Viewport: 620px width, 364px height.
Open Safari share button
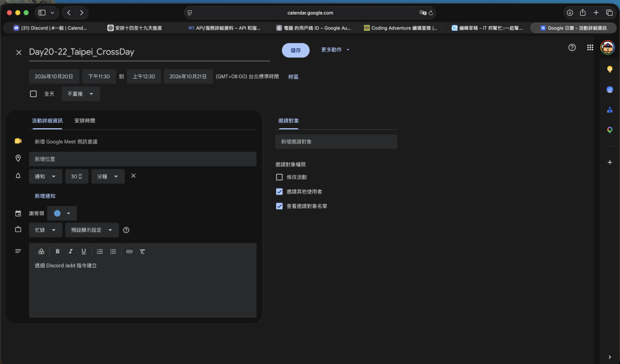[x=582, y=13]
